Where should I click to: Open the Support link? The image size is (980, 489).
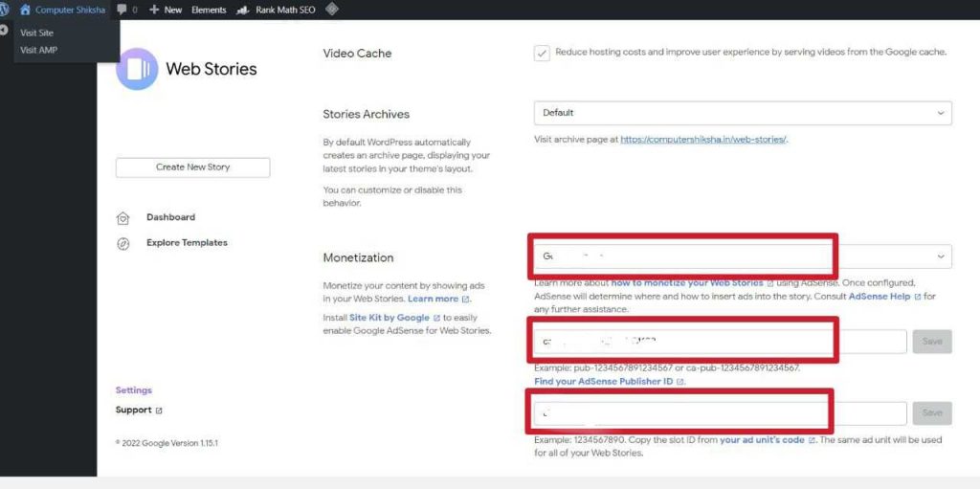point(134,411)
